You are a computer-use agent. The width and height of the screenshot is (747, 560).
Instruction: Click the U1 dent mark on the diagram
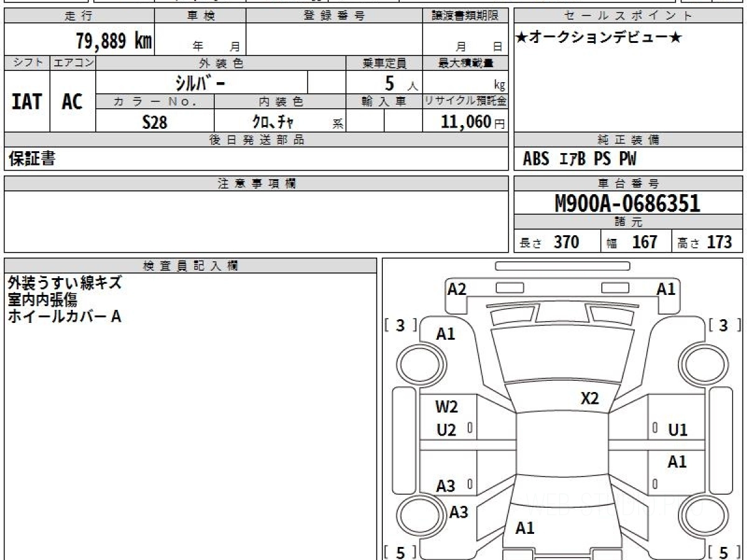pyautogui.click(x=677, y=430)
